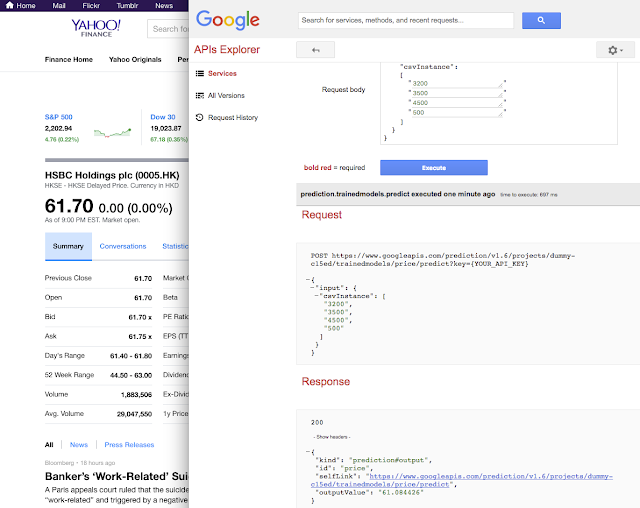Viewport: 640px width, 508px height.
Task: Go to Finance Home
Action: 69,60
